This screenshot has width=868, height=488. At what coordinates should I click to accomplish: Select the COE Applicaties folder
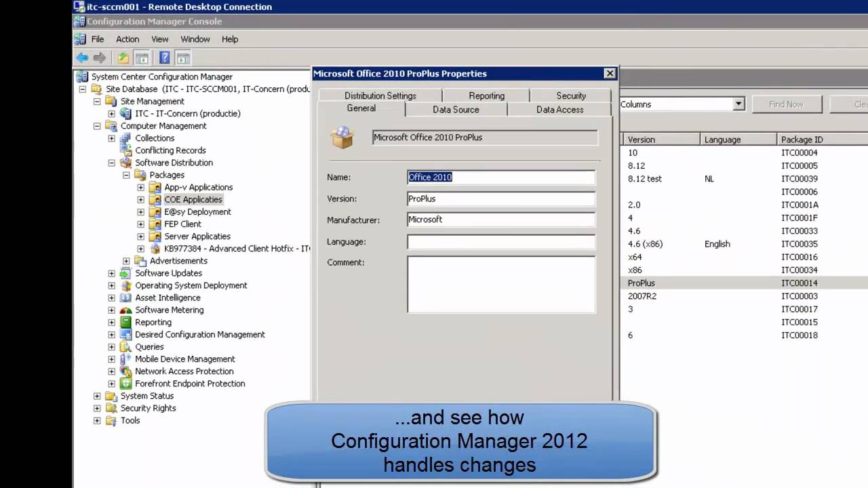click(193, 199)
